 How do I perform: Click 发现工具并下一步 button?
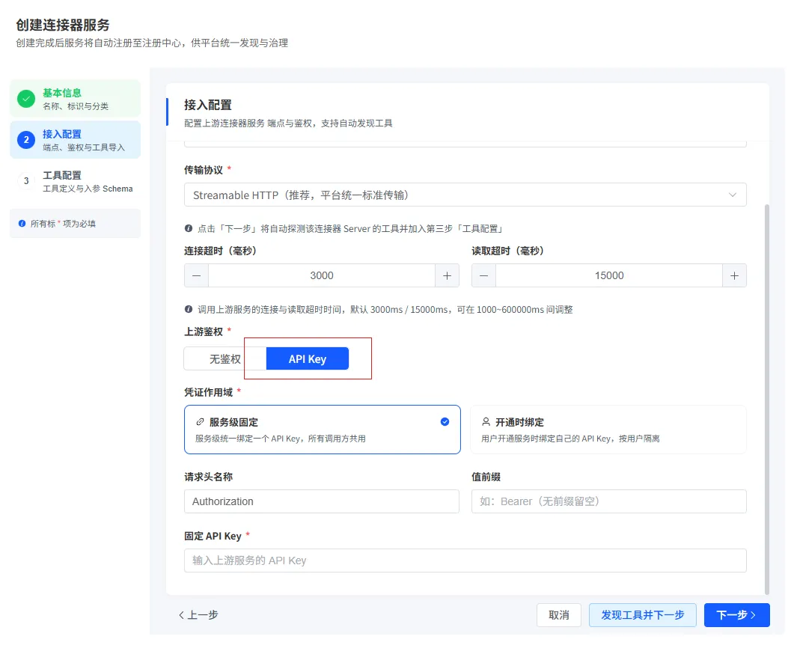coord(643,615)
